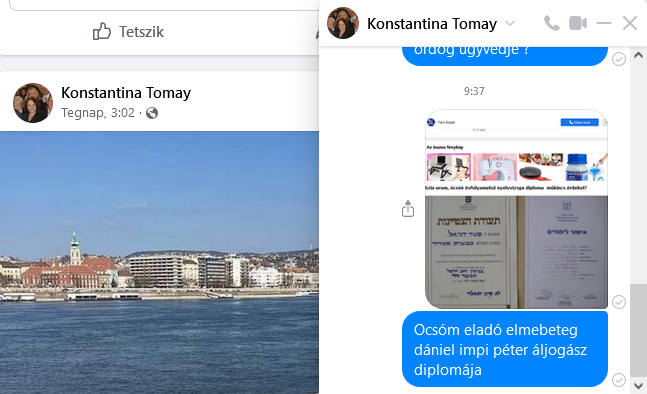This screenshot has width=647, height=394.
Task: Start a voice call with Konstantina Tomay
Action: click(552, 23)
